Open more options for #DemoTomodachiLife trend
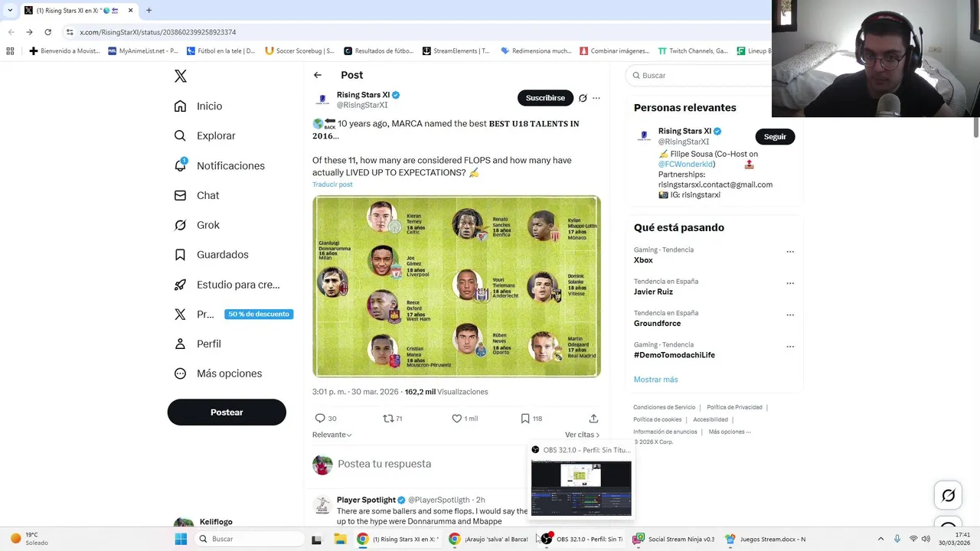The image size is (980, 551). click(x=790, y=347)
